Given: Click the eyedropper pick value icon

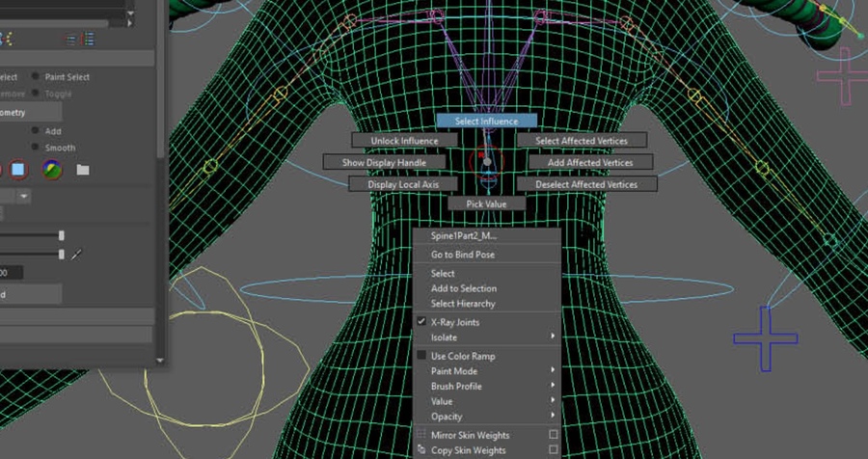Looking at the screenshot, I should coord(77,254).
